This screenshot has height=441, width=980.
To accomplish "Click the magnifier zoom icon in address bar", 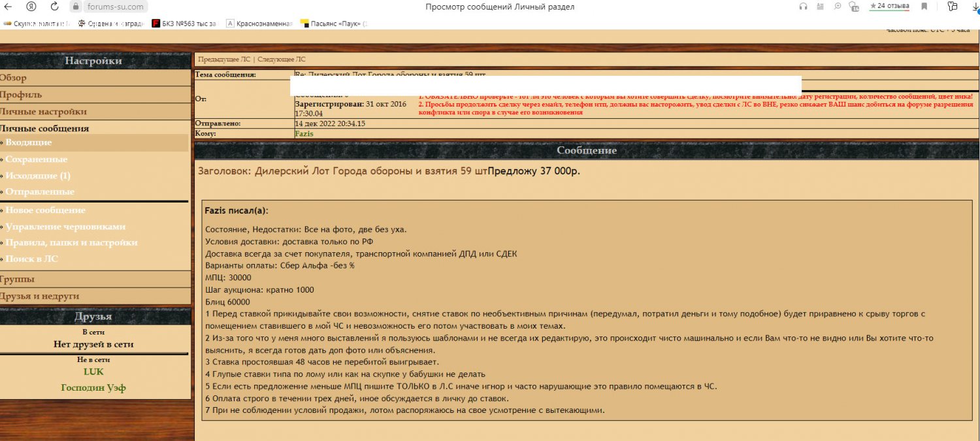I will [x=838, y=7].
